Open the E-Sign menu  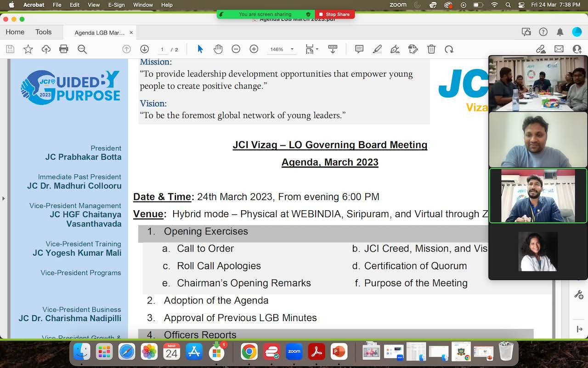pos(116,5)
